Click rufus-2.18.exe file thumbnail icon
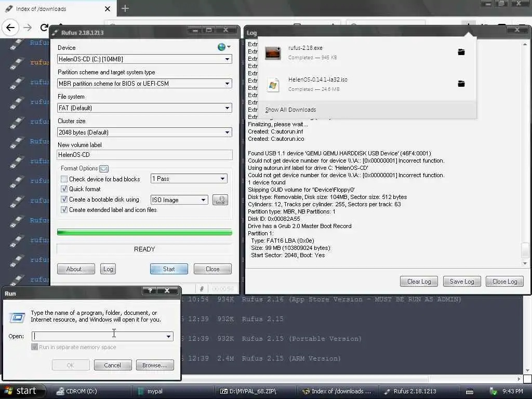The height and width of the screenshot is (399, 532). pyautogui.click(x=273, y=54)
